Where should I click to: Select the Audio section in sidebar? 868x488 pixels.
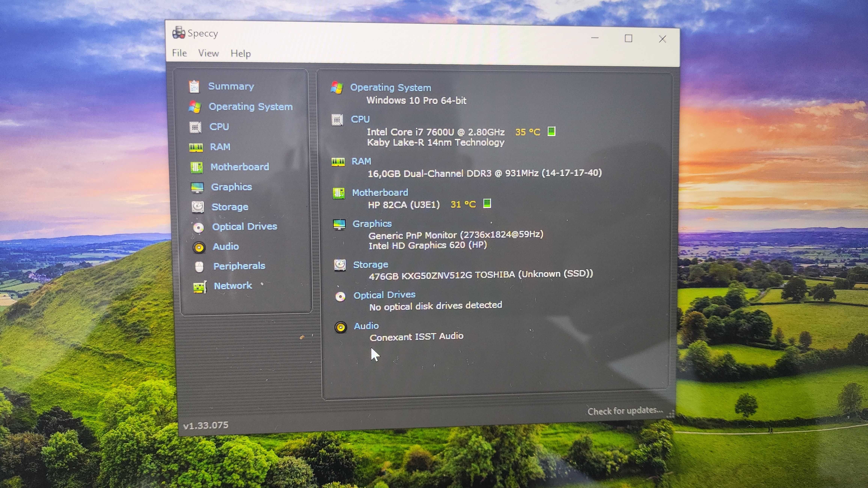(x=226, y=246)
